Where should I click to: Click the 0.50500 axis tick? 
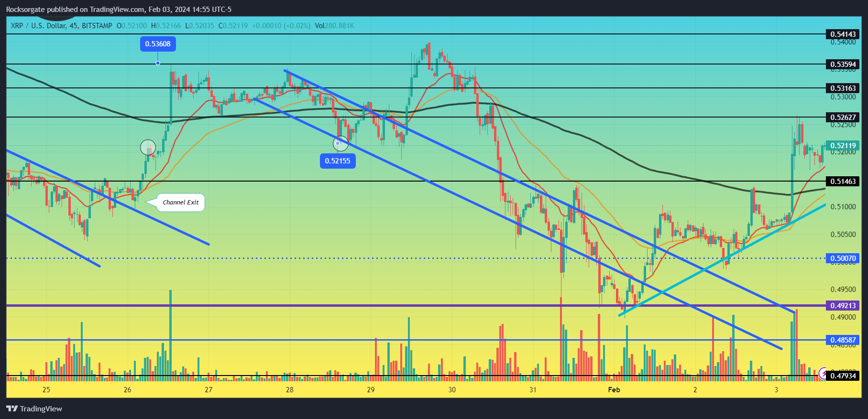[x=843, y=235]
